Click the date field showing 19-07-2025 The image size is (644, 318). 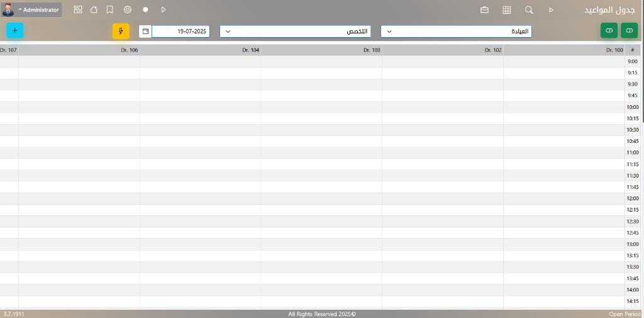(180, 31)
